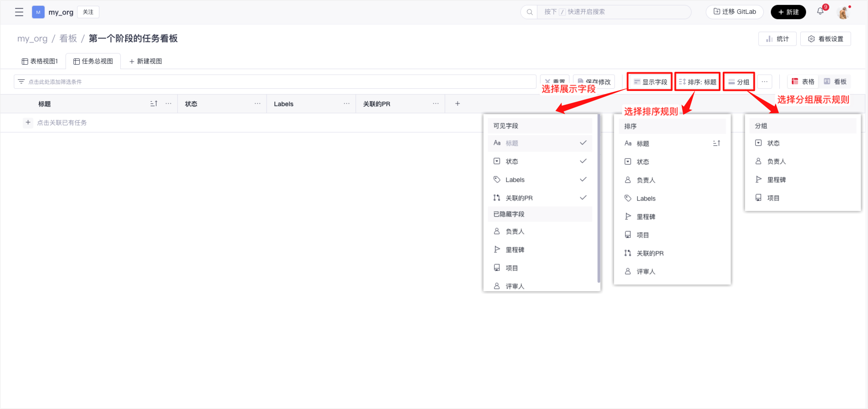This screenshot has width=868, height=409.
Task: Open 看板设置 board settings
Action: click(826, 39)
